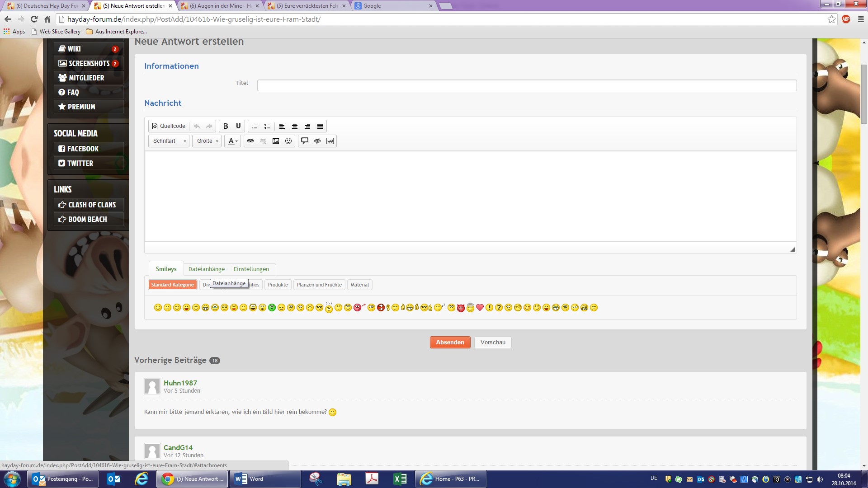Toggle bold text formatting
Image resolution: width=868 pixels, height=488 pixels.
coord(226,126)
